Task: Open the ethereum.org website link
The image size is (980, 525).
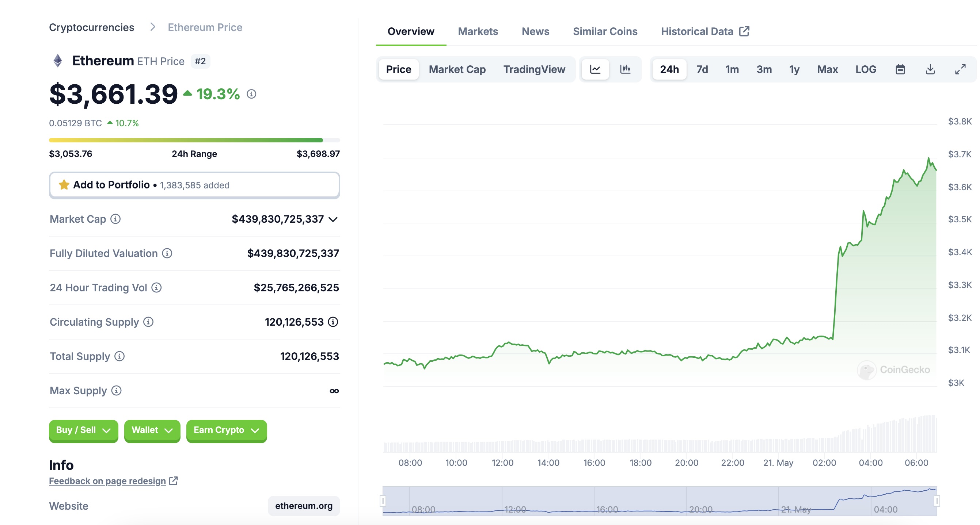Action: [x=304, y=506]
